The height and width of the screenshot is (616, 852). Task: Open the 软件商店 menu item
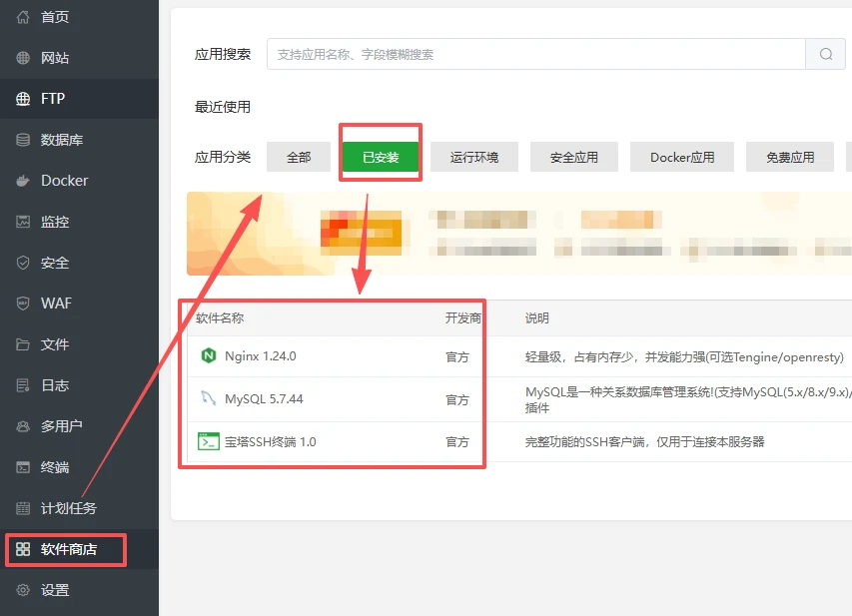point(68,549)
